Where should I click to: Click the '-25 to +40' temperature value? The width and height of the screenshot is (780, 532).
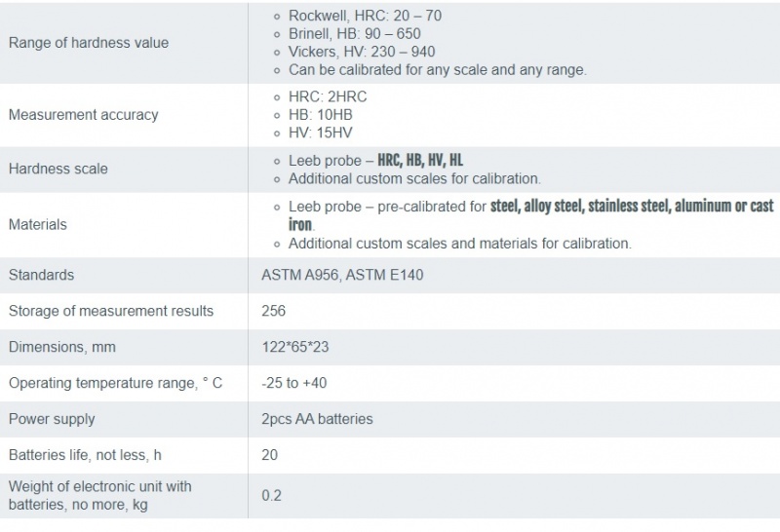[295, 384]
